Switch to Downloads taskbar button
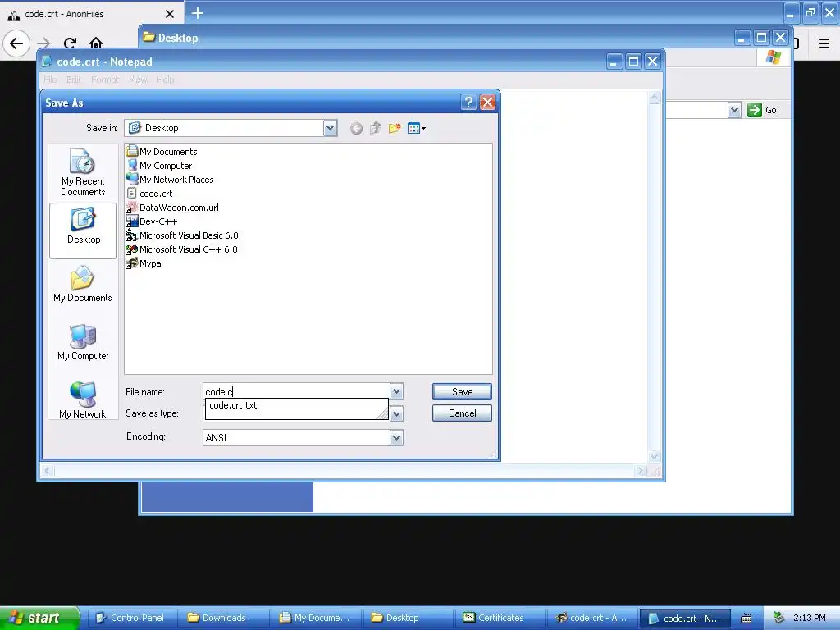The width and height of the screenshot is (840, 630). [x=224, y=618]
